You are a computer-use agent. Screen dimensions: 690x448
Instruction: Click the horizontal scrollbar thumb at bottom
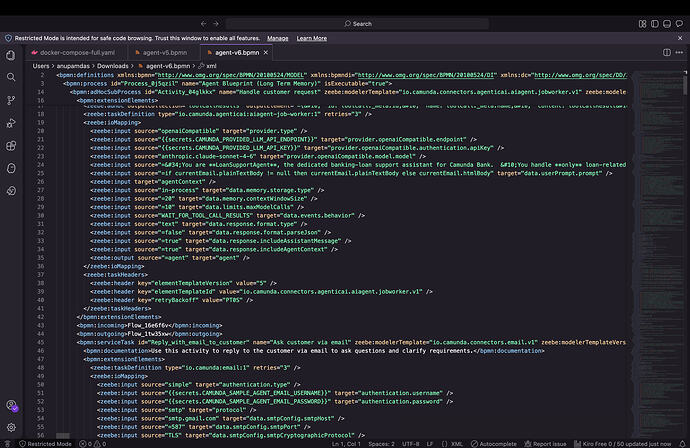[63, 437]
